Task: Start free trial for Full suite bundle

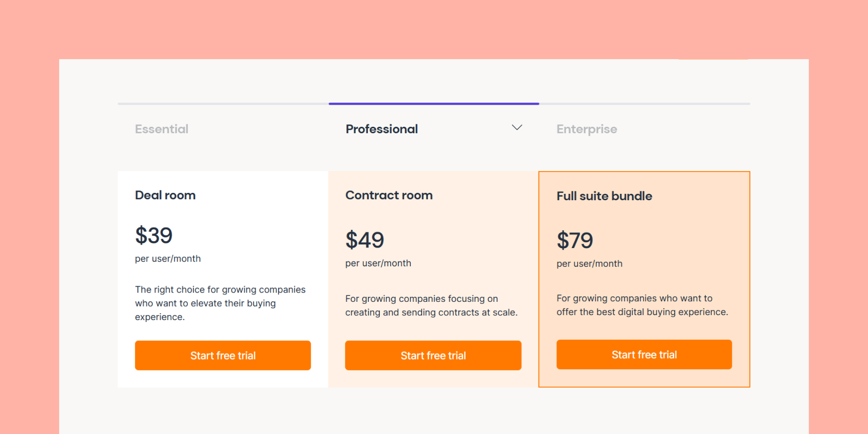Action: [644, 354]
